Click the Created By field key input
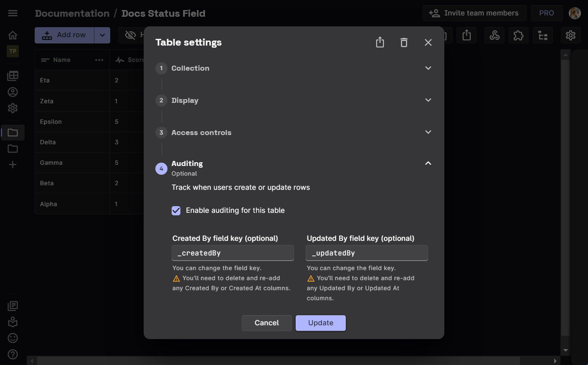Image resolution: width=588 pixels, height=365 pixels. point(233,253)
